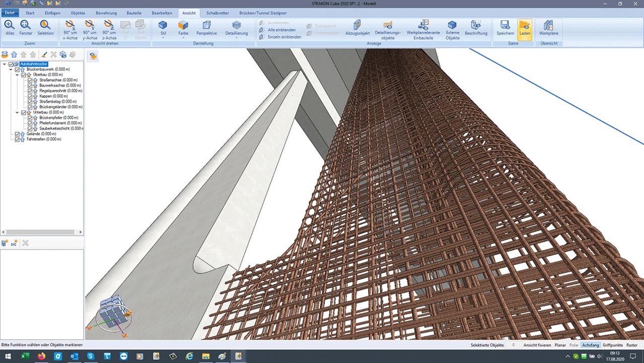Disable the Gelände checkbox

(18, 134)
